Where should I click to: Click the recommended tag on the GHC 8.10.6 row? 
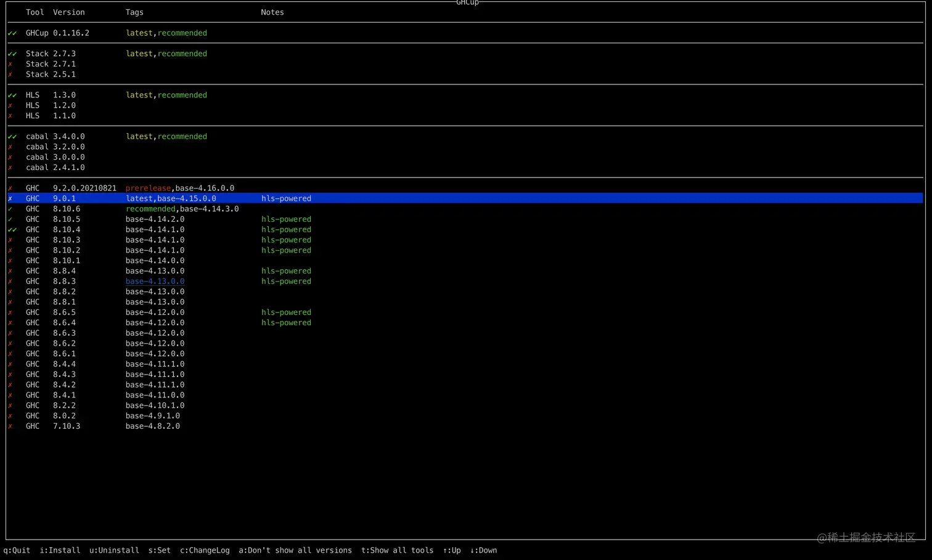coord(150,209)
